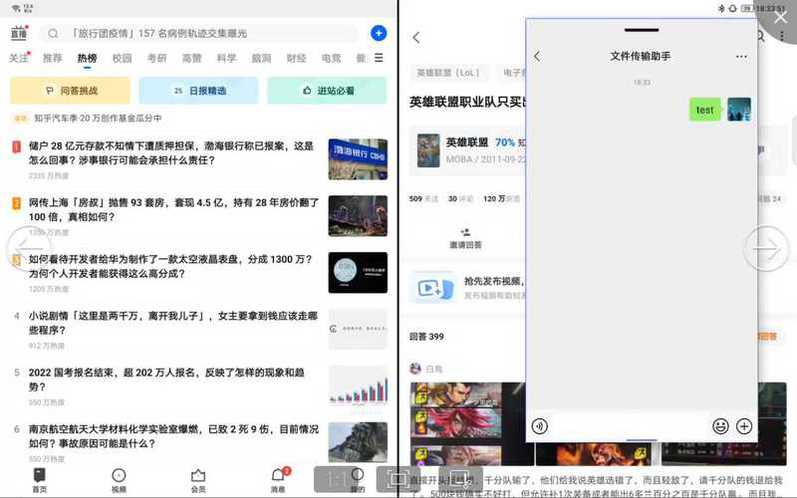Open the 知乎汽车季 20 万创作基金 banner
Screen dimensions: 797x498
[98, 118]
